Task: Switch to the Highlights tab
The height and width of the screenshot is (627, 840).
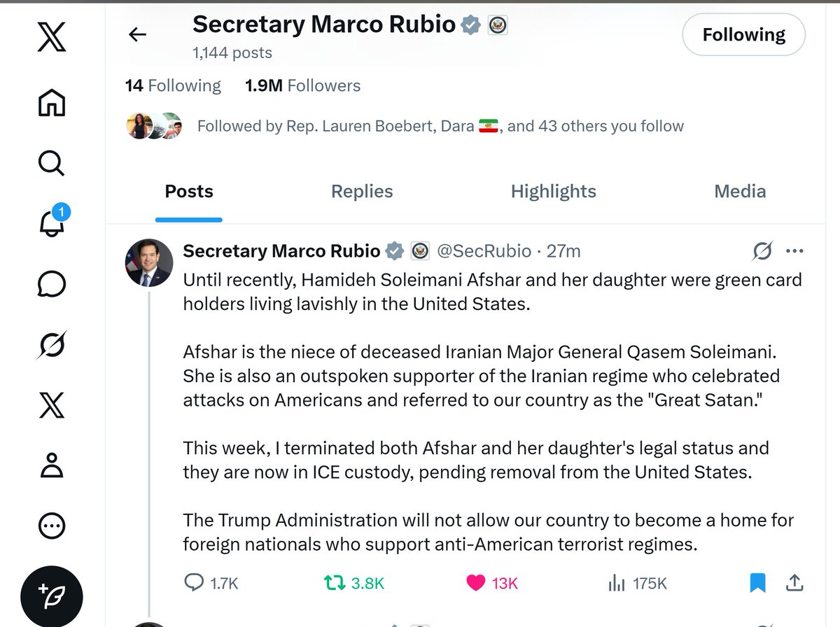Action: [x=554, y=192]
